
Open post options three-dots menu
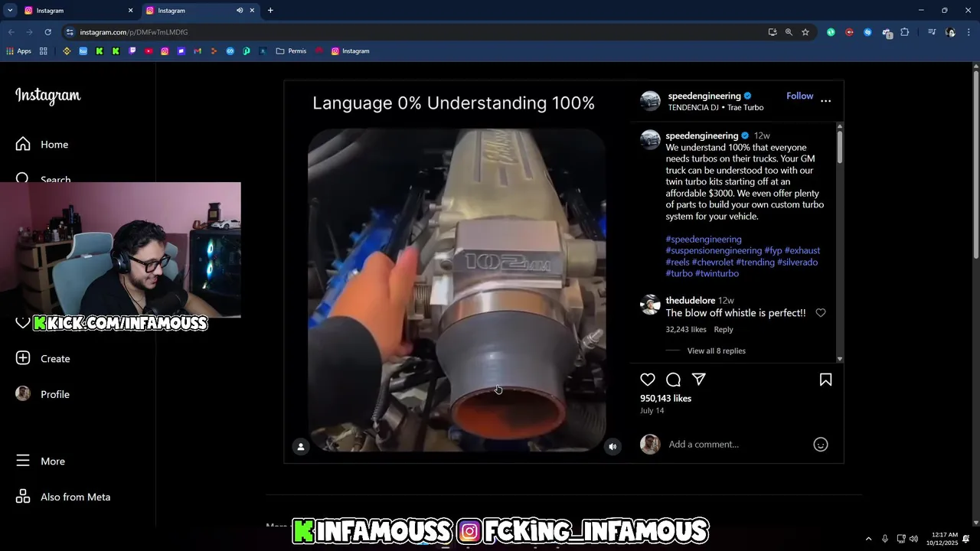[825, 100]
